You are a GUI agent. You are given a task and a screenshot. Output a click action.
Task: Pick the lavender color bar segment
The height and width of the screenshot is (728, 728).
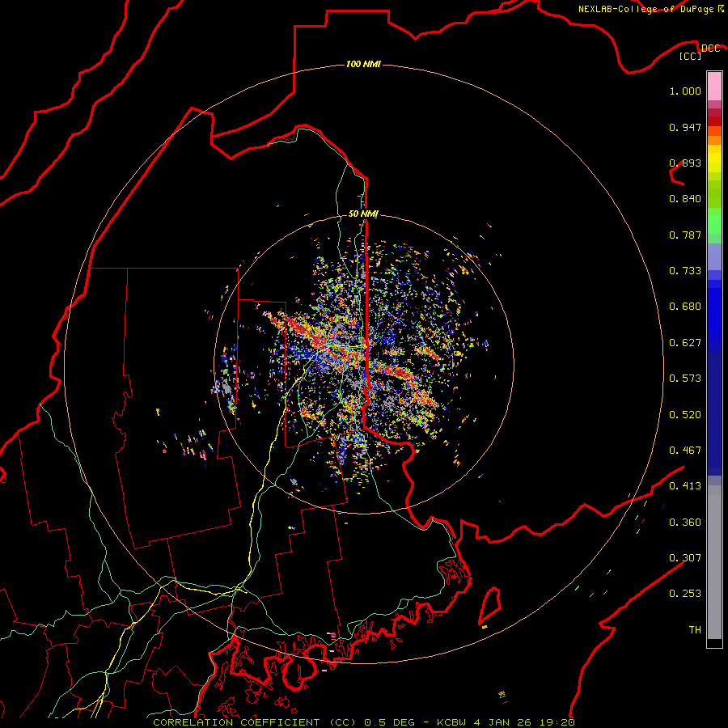click(x=714, y=257)
